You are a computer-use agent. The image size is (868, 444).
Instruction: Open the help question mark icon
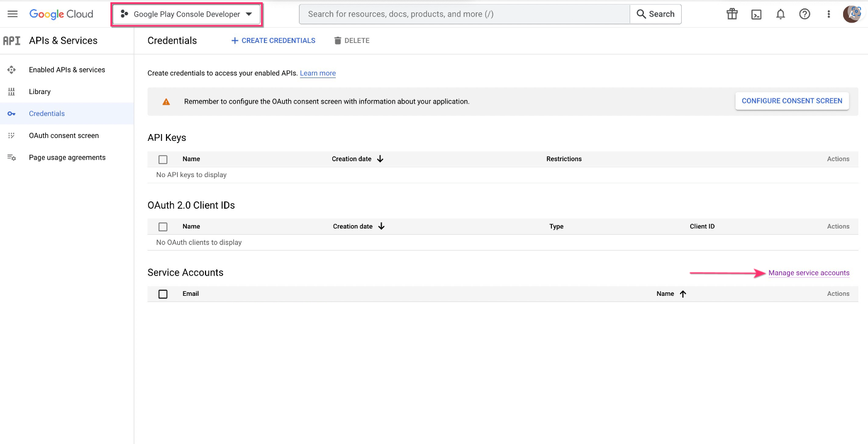pos(805,14)
